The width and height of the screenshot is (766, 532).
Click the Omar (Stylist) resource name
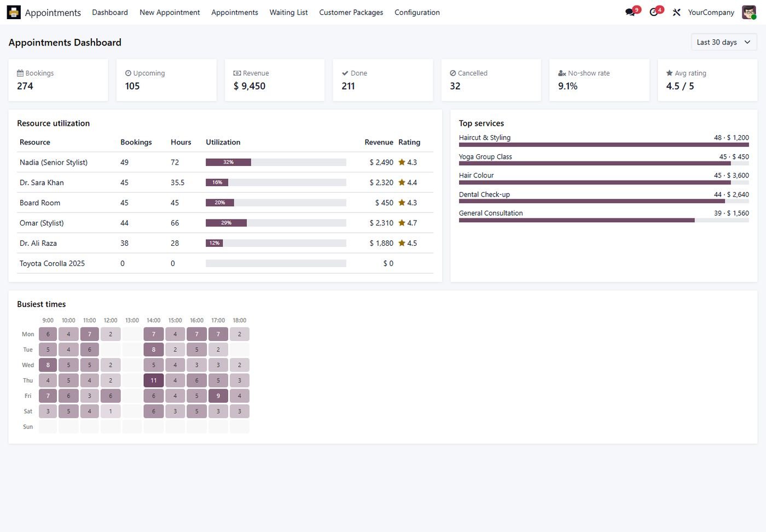point(42,223)
